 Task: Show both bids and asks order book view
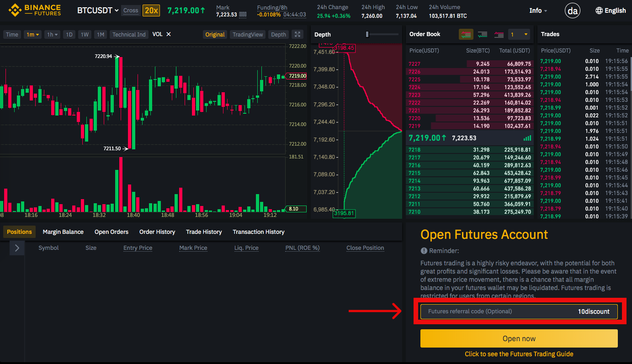[466, 35]
